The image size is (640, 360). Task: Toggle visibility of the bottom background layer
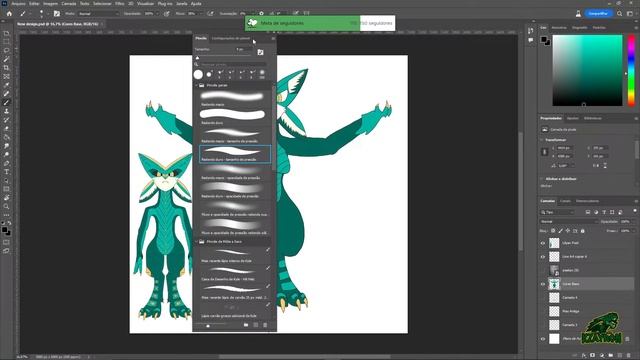pyautogui.click(x=543, y=339)
